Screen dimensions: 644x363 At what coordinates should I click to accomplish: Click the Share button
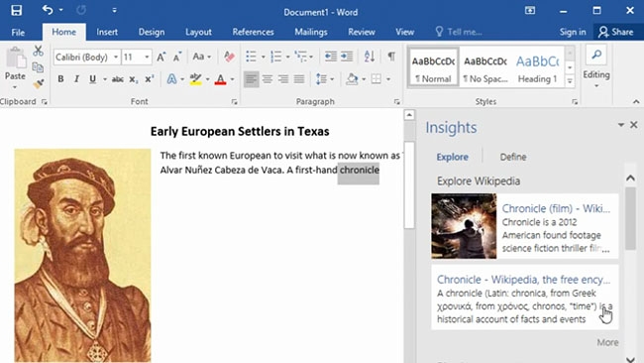(616, 32)
